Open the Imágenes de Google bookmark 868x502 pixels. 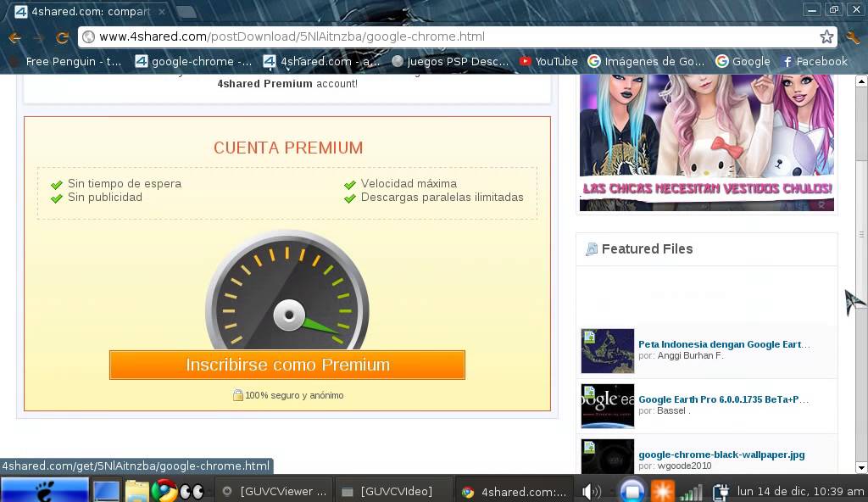click(x=646, y=62)
